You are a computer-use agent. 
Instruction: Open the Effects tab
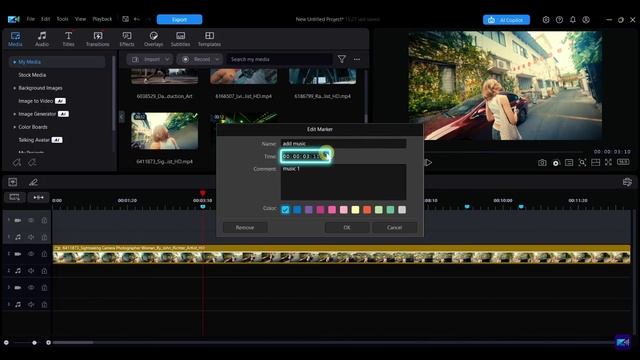[x=127, y=39]
